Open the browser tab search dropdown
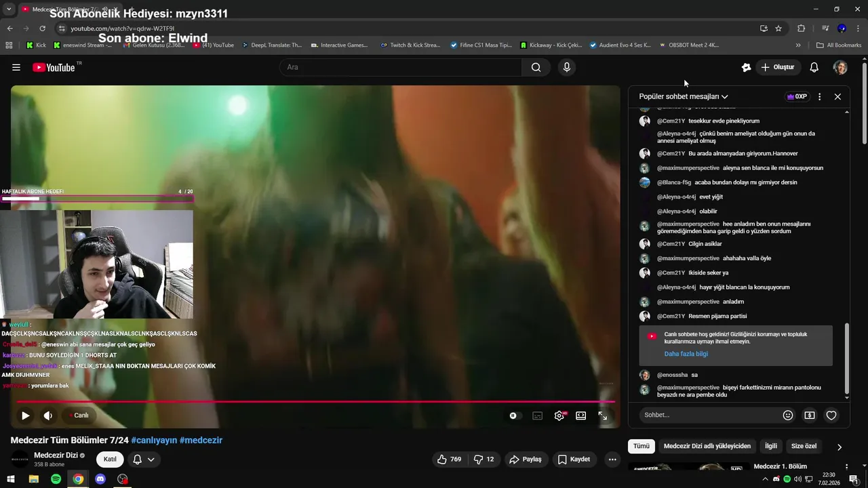The image size is (868, 488). click(9, 9)
